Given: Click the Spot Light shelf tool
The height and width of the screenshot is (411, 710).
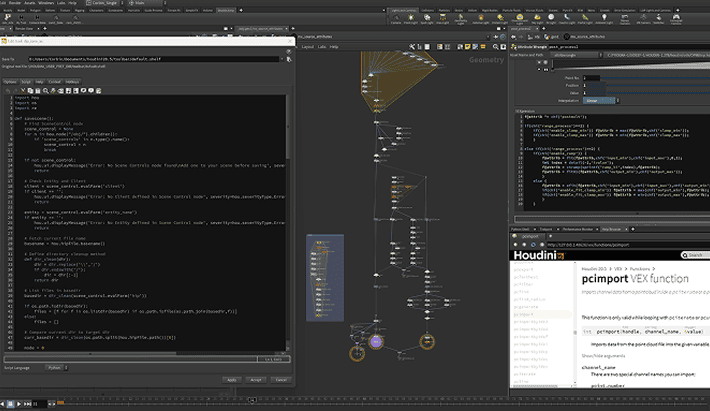Looking at the screenshot, I should 427,19.
